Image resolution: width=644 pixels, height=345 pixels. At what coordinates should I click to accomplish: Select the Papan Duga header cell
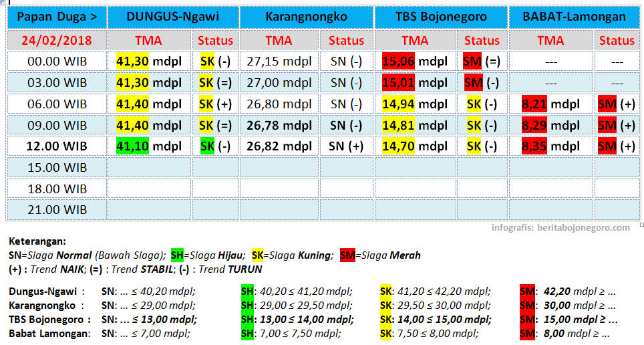click(57, 17)
